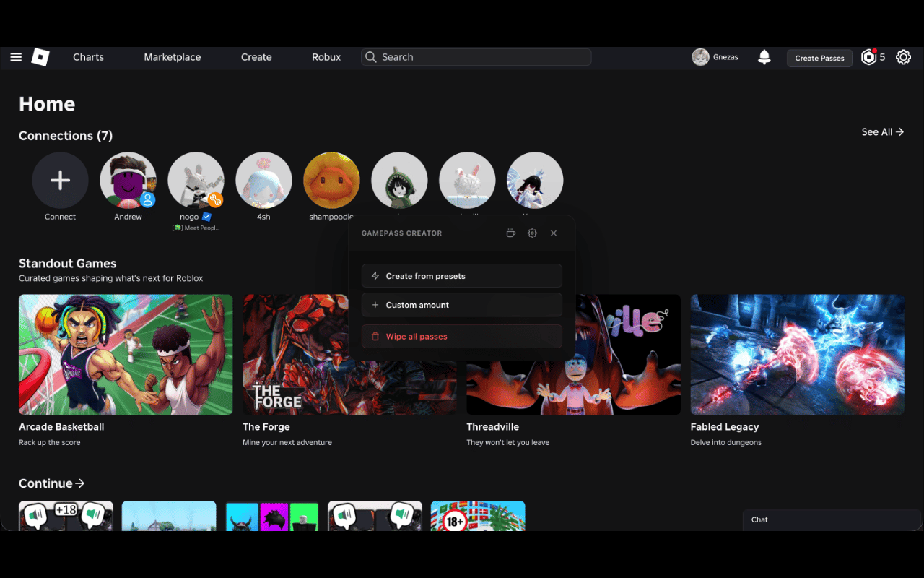Click the magnifier icon in search bar
This screenshot has width=924, height=578.
(371, 57)
